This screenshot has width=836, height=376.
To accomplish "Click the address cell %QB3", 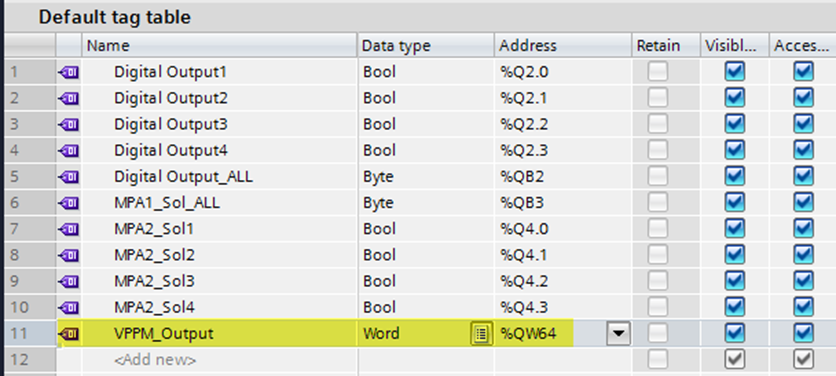I will pyautogui.click(x=562, y=203).
